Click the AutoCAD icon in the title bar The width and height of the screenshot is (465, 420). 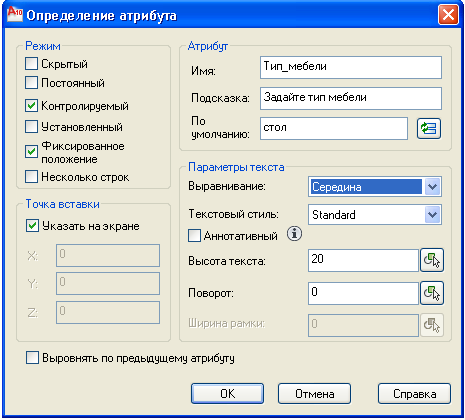click(x=15, y=15)
